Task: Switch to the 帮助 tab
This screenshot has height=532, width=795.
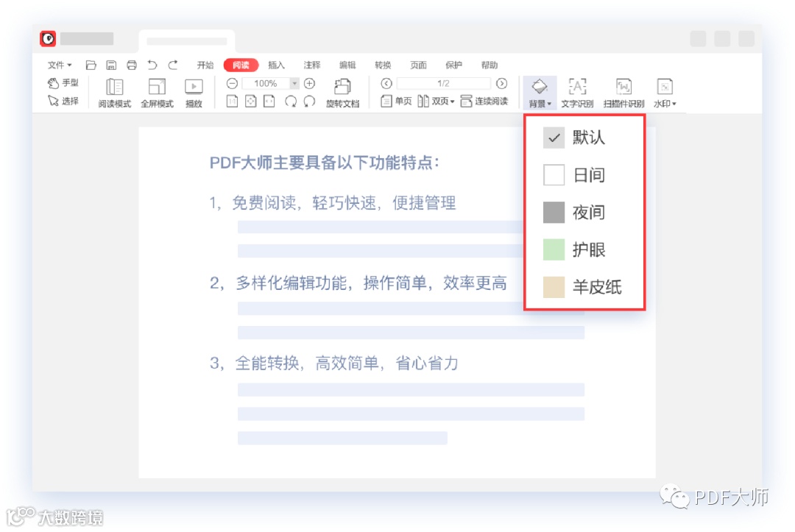Action: coord(490,65)
